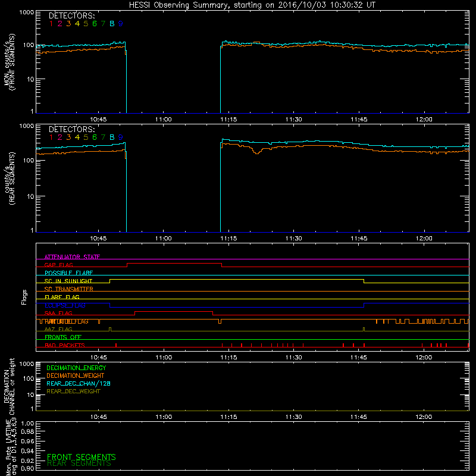This screenshot has height=476, width=476.
Task: Click the POSSIBLE FLARE flag label
Action: coord(68,273)
